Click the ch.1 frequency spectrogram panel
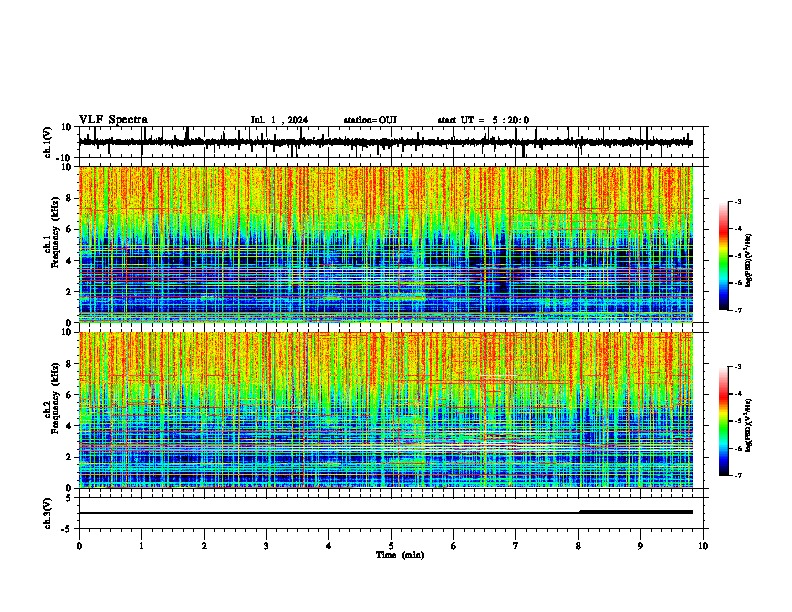This screenshot has height=612, width=792. pos(386,244)
